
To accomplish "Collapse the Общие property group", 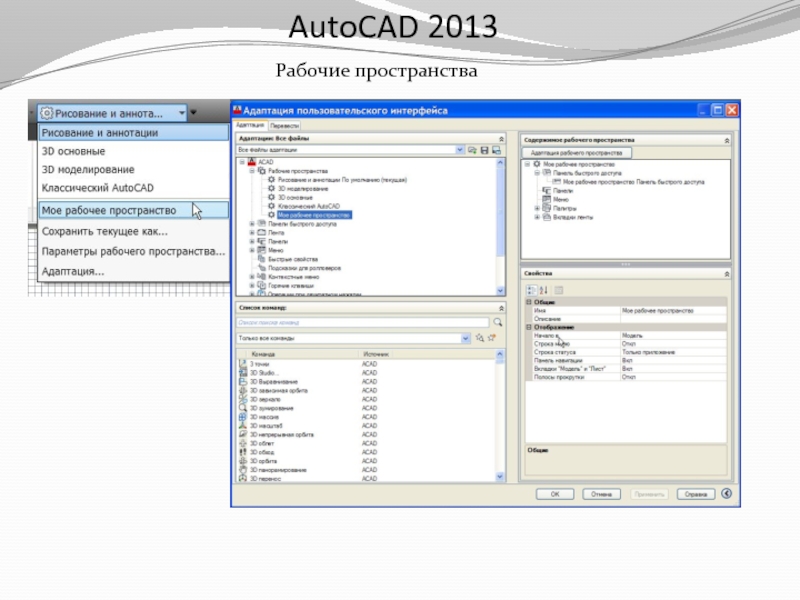I will pos(529,302).
